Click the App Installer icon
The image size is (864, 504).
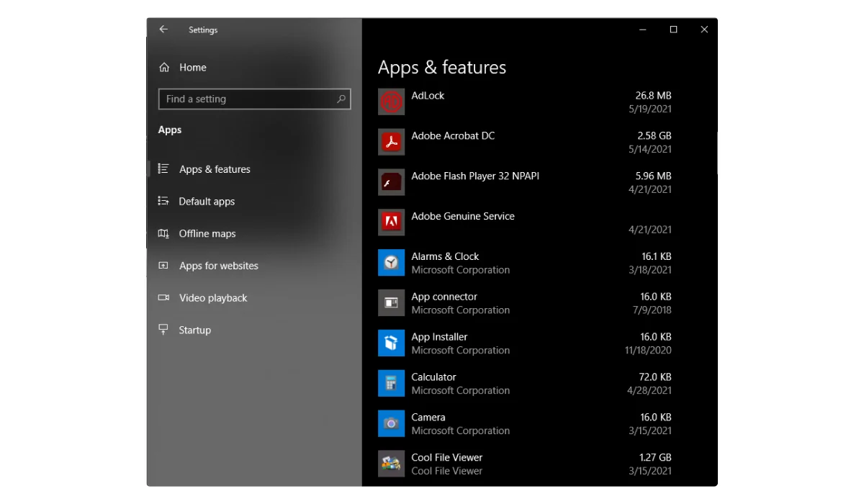coord(391,343)
